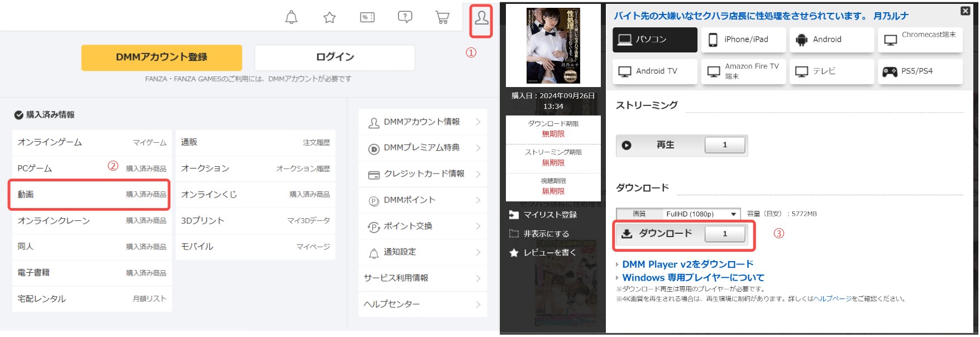Open the オンラインくじ row
This screenshot has height=337, width=980.
pos(256,195)
